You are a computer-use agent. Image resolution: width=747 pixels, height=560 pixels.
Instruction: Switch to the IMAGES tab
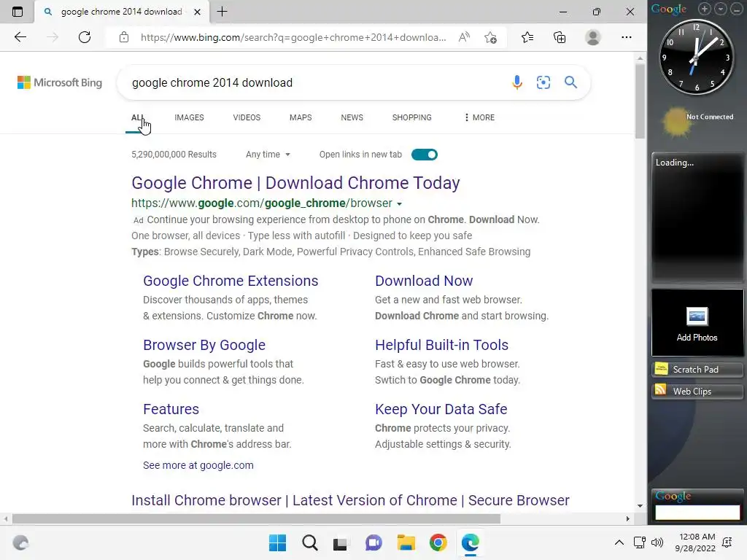tap(189, 117)
